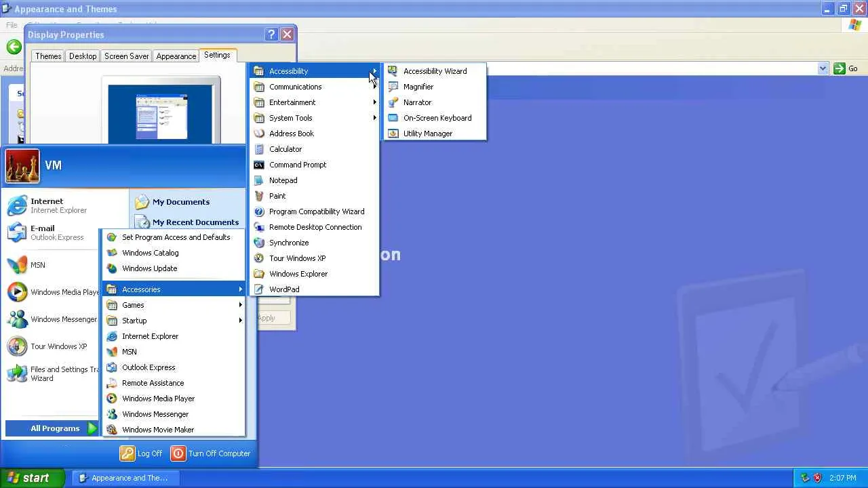This screenshot has height=488, width=868.
Task: Switch to the Themes tab
Action: (48, 56)
